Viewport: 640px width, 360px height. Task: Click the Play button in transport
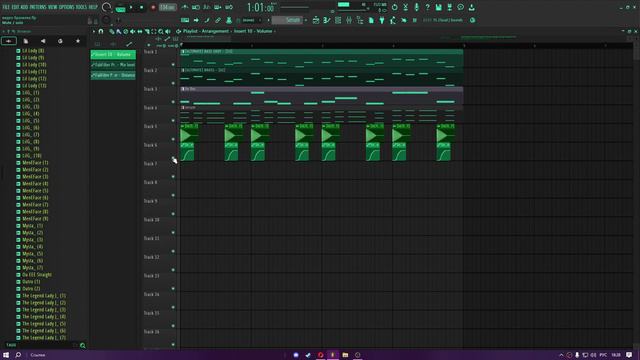131,7
